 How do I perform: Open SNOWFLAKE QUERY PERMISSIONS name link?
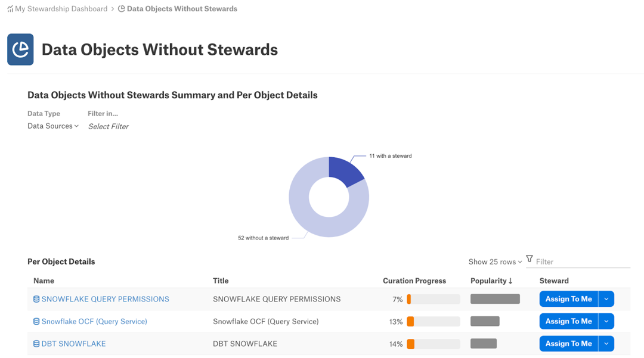[x=105, y=299]
